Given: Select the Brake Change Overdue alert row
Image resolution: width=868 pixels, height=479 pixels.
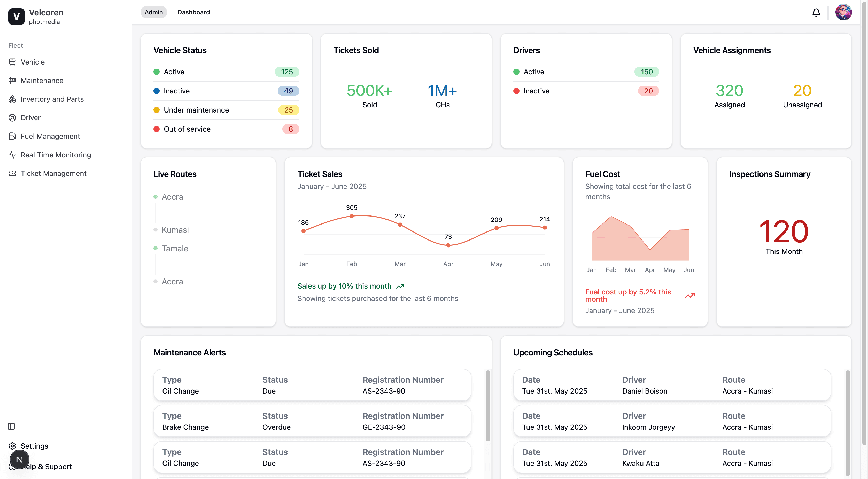Looking at the screenshot, I should pyautogui.click(x=312, y=421).
